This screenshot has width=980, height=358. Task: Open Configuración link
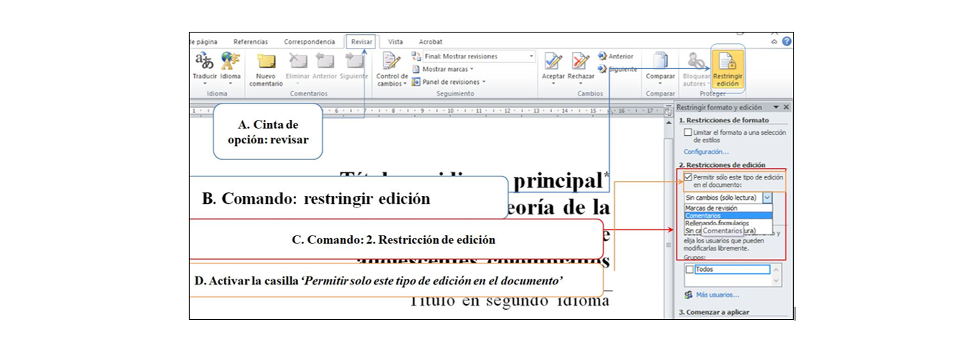click(x=705, y=152)
